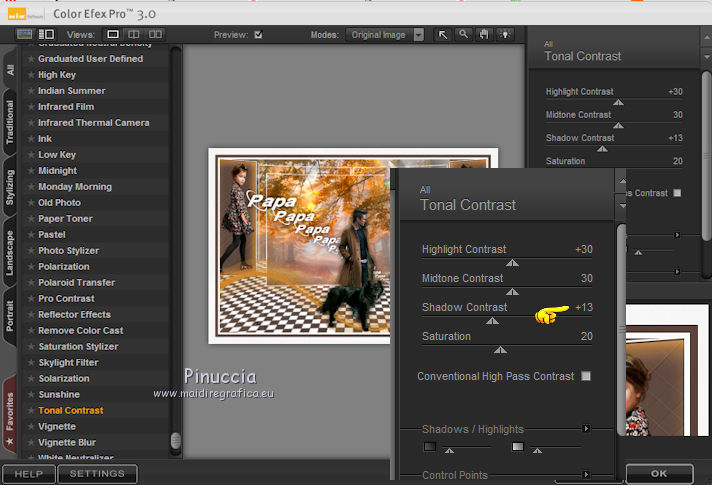Screen dimensions: 712x485
Task: Star the Tonal Contrast filter as favorite
Action: (31, 411)
